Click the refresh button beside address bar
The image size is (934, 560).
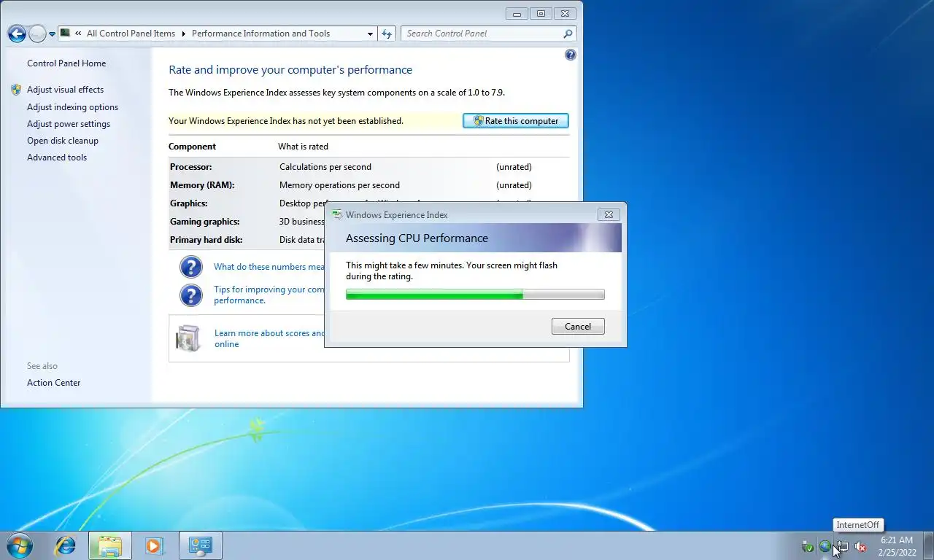[x=387, y=34]
